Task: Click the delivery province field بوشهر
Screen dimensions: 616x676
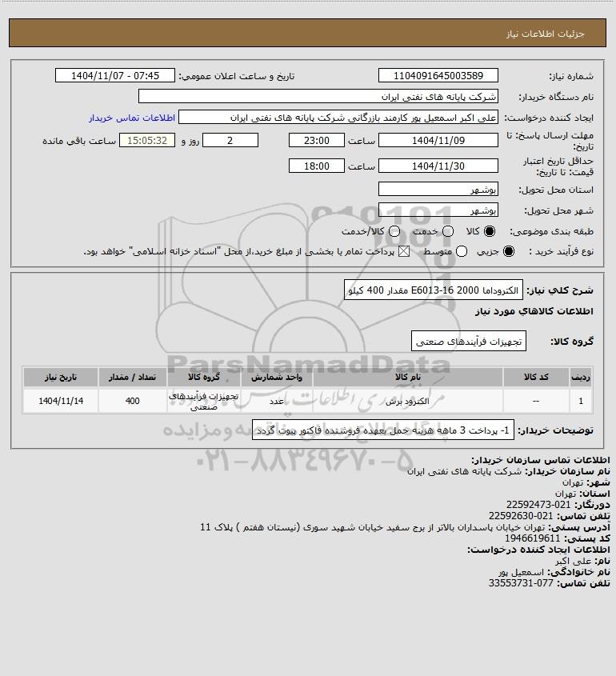Action: coord(438,190)
